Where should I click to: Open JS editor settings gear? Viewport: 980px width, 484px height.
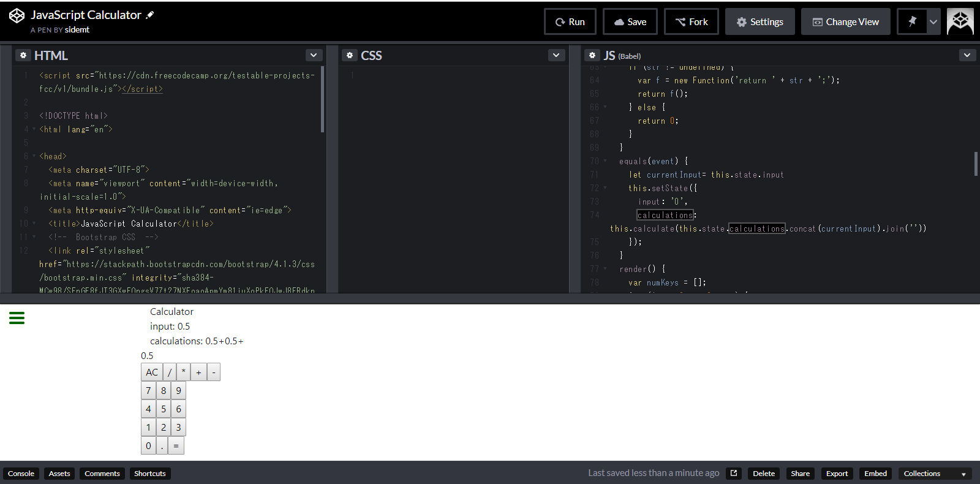(592, 55)
